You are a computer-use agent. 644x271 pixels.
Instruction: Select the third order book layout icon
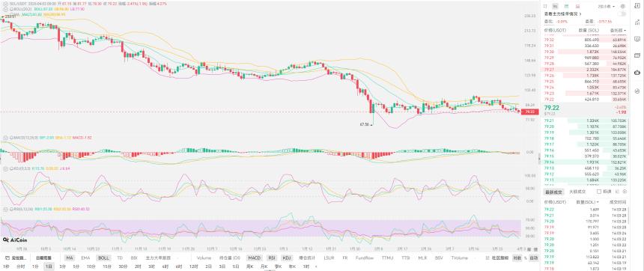(566, 6)
